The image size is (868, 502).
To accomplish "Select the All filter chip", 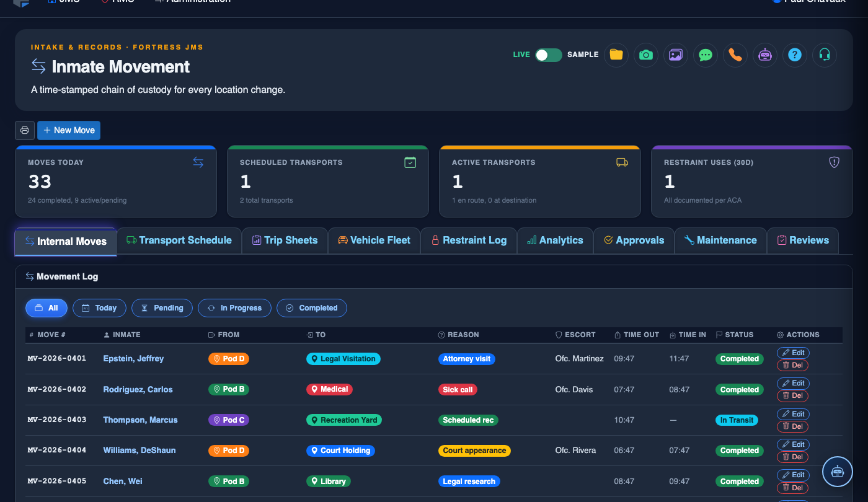I will 46,308.
